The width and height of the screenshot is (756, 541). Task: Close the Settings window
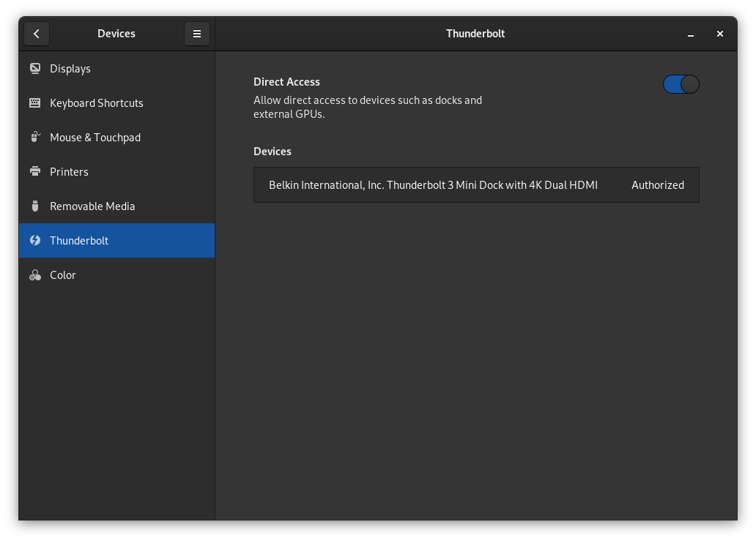[720, 34]
